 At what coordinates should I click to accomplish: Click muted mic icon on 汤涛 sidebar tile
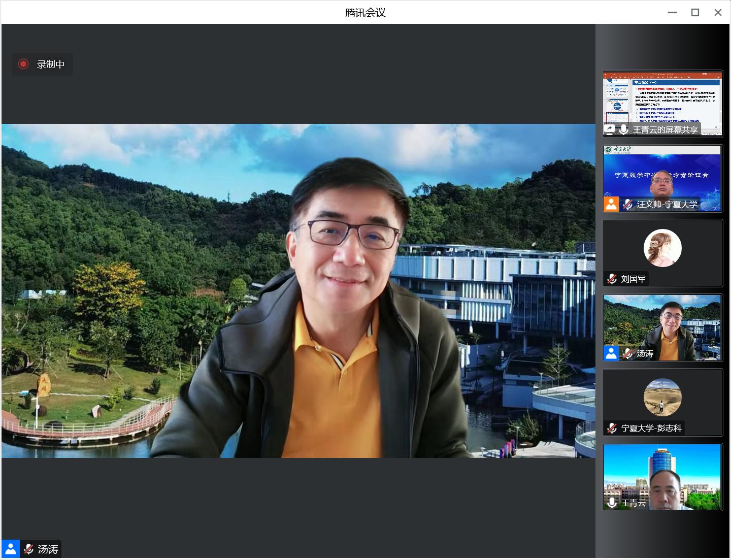coord(628,353)
